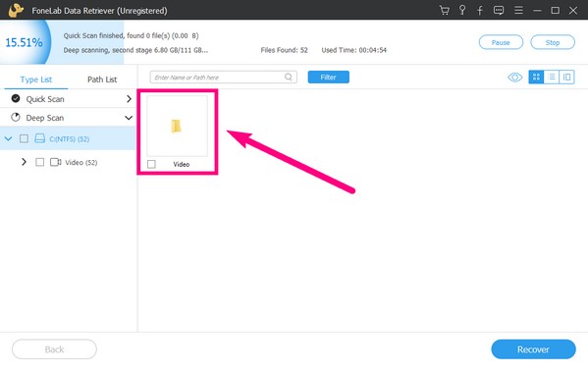This screenshot has width=588, height=371.
Task: Click the Video camera type icon
Action: (56, 162)
